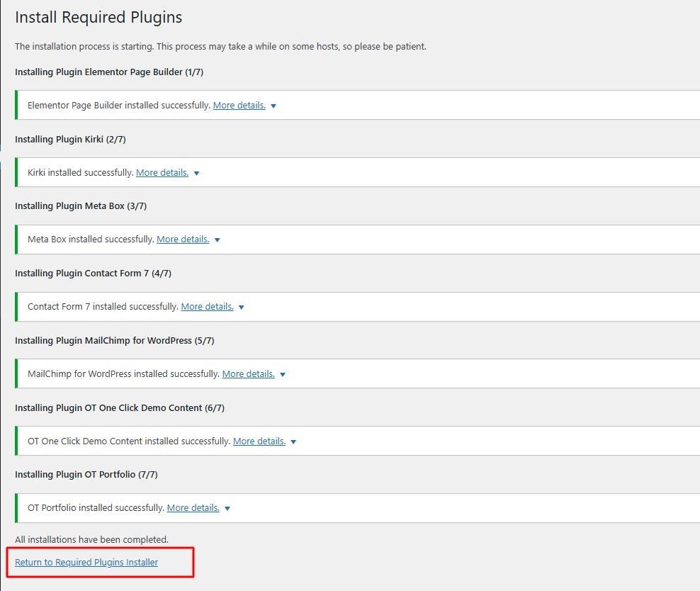
Task: Click the "All installations have been completed" message
Action: tap(91, 540)
